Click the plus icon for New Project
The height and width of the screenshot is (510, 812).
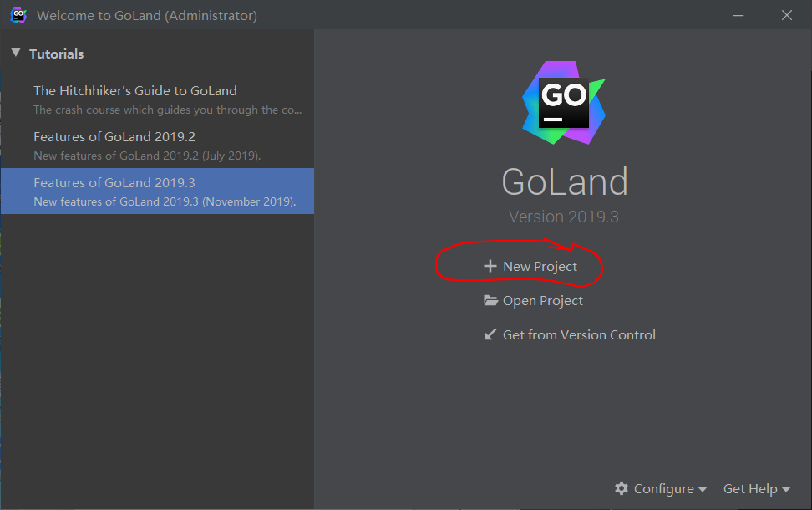490,266
